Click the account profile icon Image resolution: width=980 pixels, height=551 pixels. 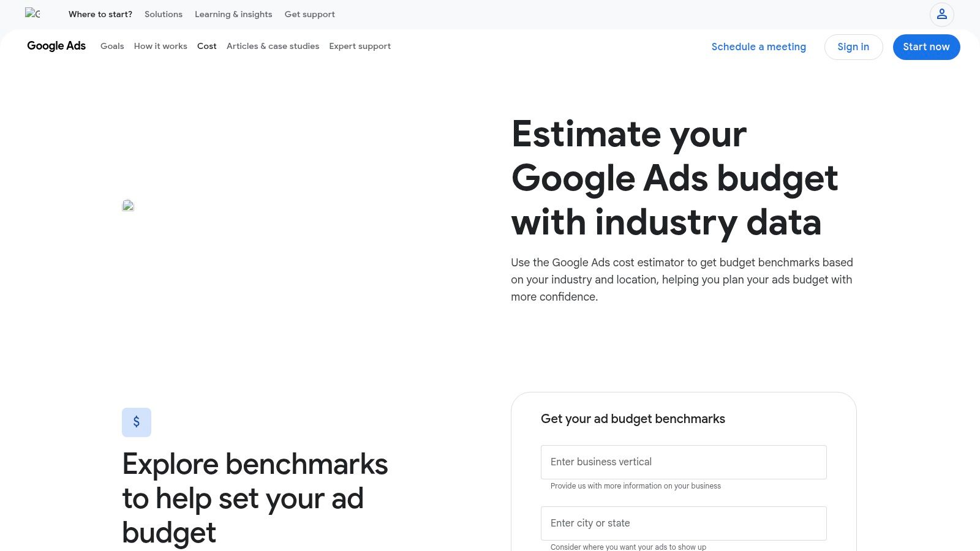point(941,15)
